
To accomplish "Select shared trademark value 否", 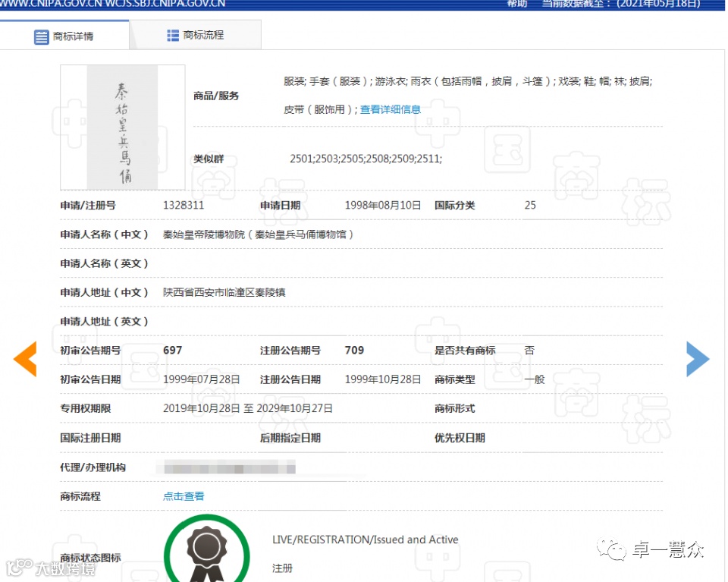I will tap(529, 351).
